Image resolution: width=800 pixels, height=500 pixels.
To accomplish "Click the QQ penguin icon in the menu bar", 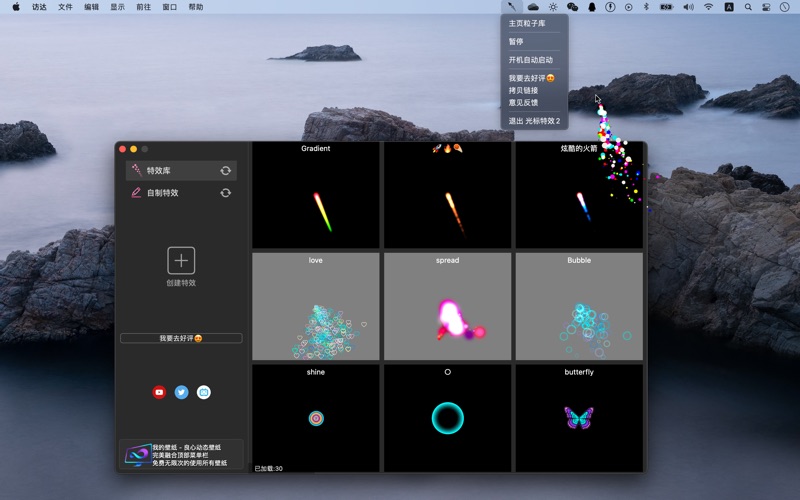I will tap(591, 7).
